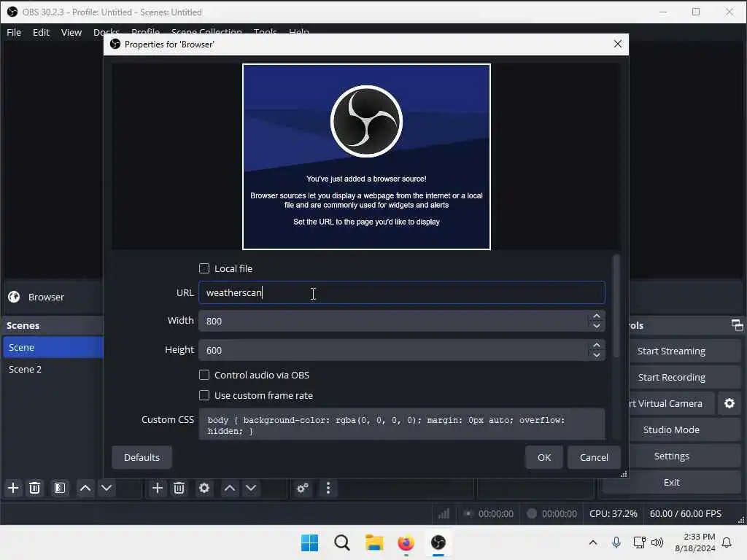The image size is (747, 560).
Task: Enable the Local file checkbox
Action: click(x=204, y=268)
